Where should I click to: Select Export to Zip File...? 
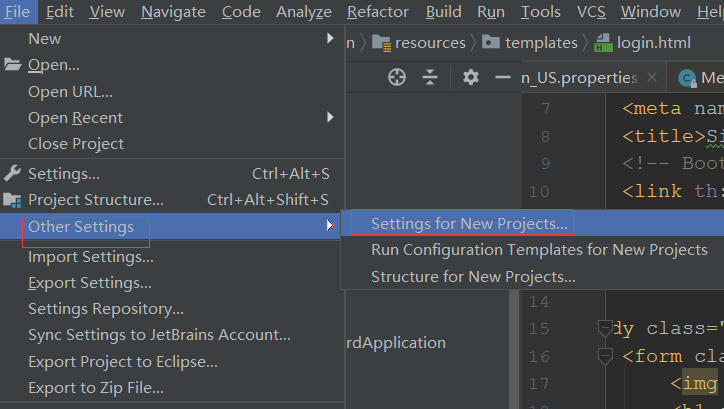tap(172, 388)
